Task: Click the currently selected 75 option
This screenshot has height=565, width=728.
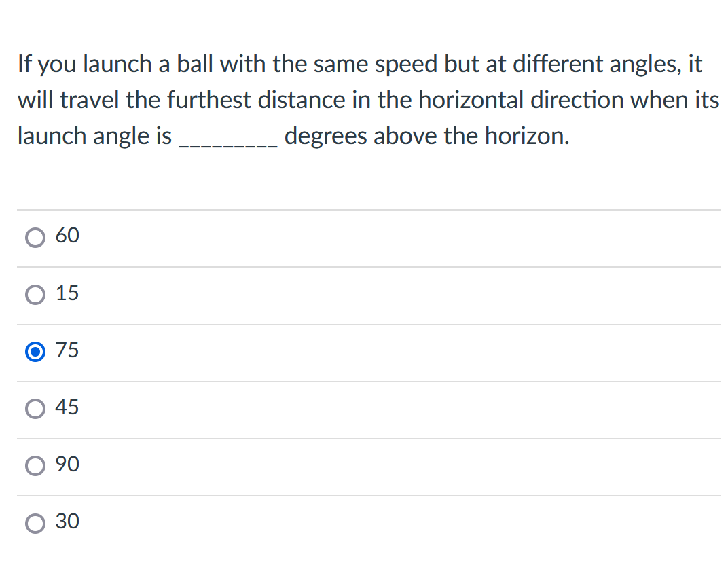Action: tap(35, 351)
